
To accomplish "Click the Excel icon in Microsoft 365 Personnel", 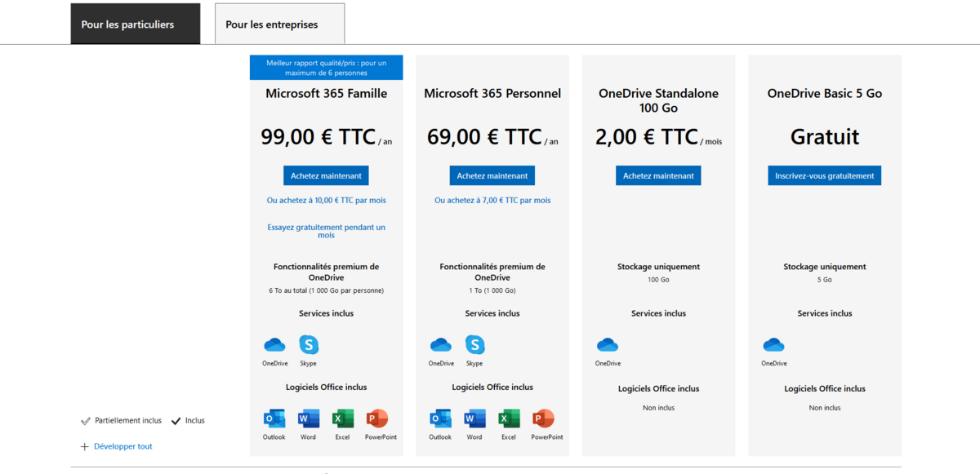I will pos(509,419).
